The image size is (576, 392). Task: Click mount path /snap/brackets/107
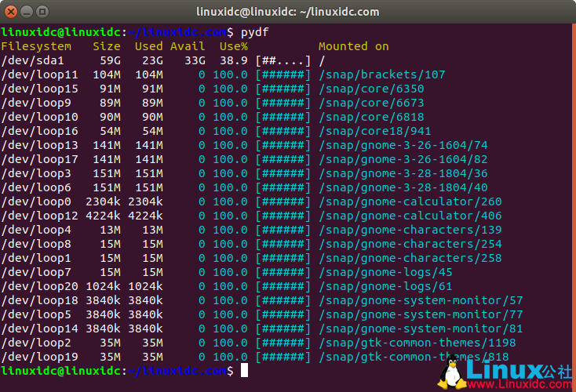[x=381, y=75]
